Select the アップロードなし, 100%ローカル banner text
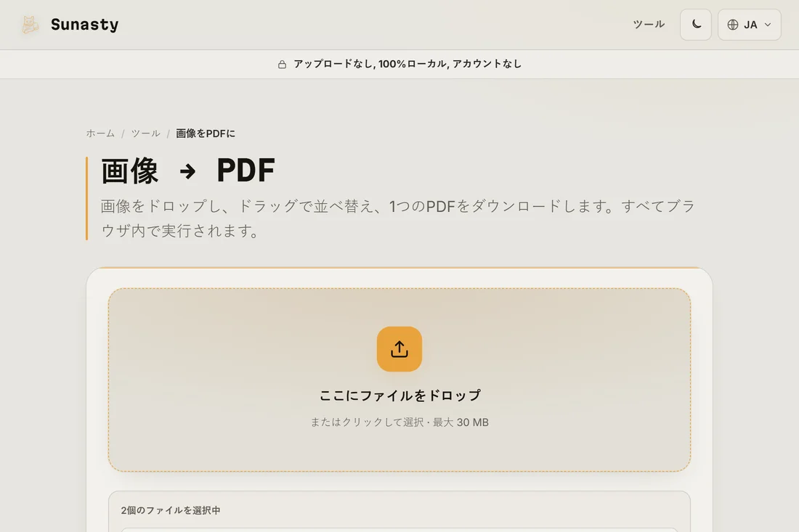This screenshot has height=532, width=799. [407, 64]
